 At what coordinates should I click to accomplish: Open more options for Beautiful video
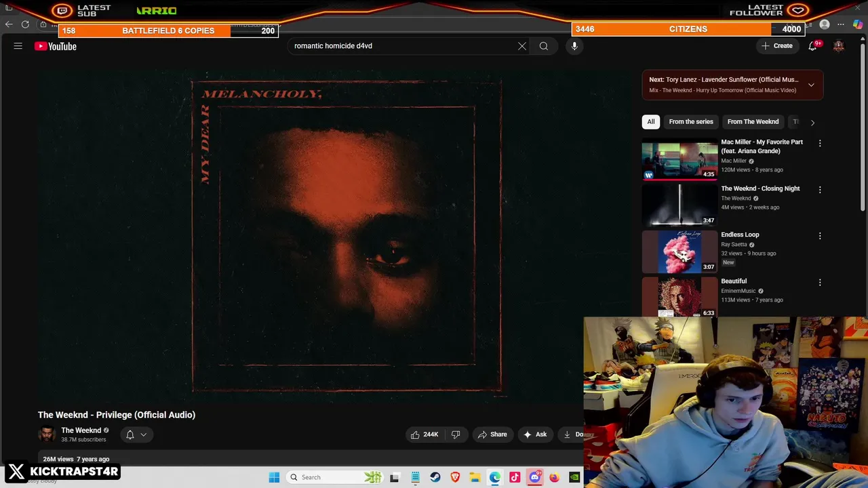820,282
